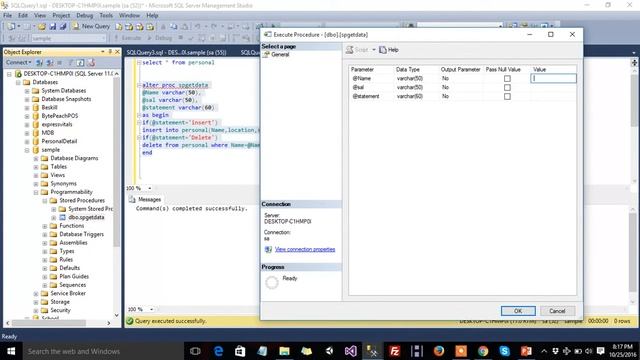
Task: Open the Connect dropdown in Object Explorer
Action: click(x=18, y=62)
